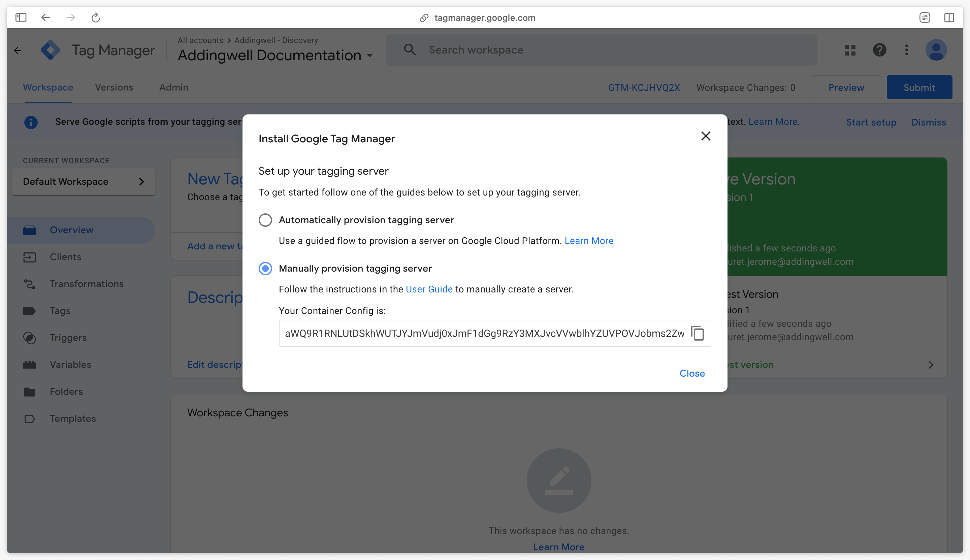Open Learn More under workspace changes
The height and width of the screenshot is (560, 970).
558,547
